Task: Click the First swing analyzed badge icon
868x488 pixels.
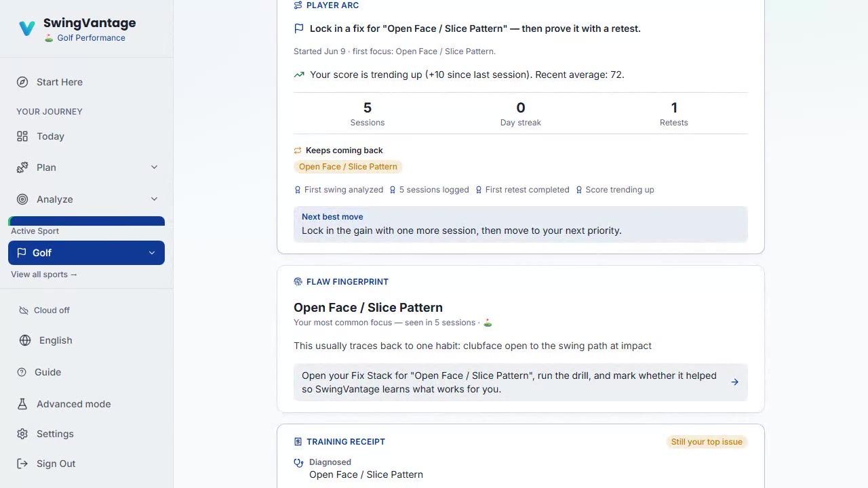Action: 298,190
